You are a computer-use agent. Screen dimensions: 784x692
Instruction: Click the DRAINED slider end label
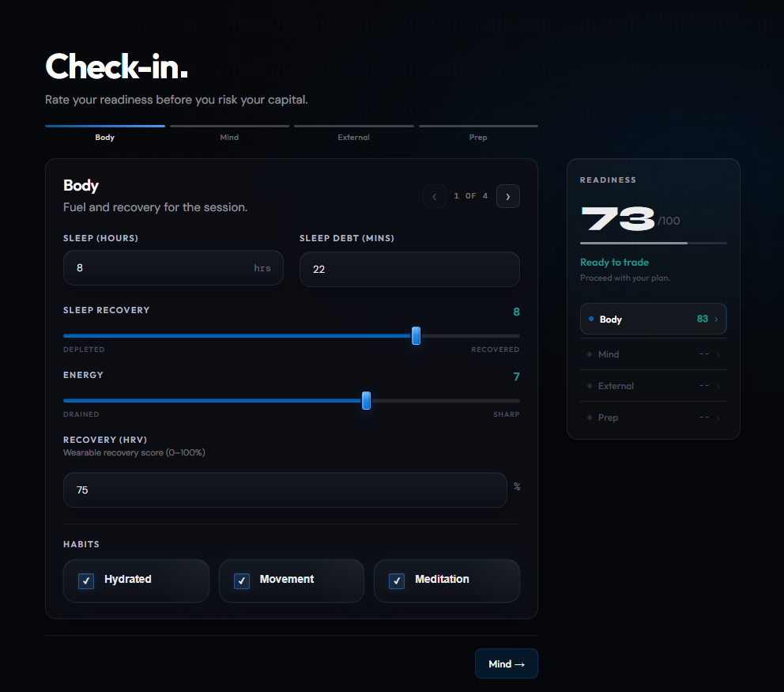[81, 414]
